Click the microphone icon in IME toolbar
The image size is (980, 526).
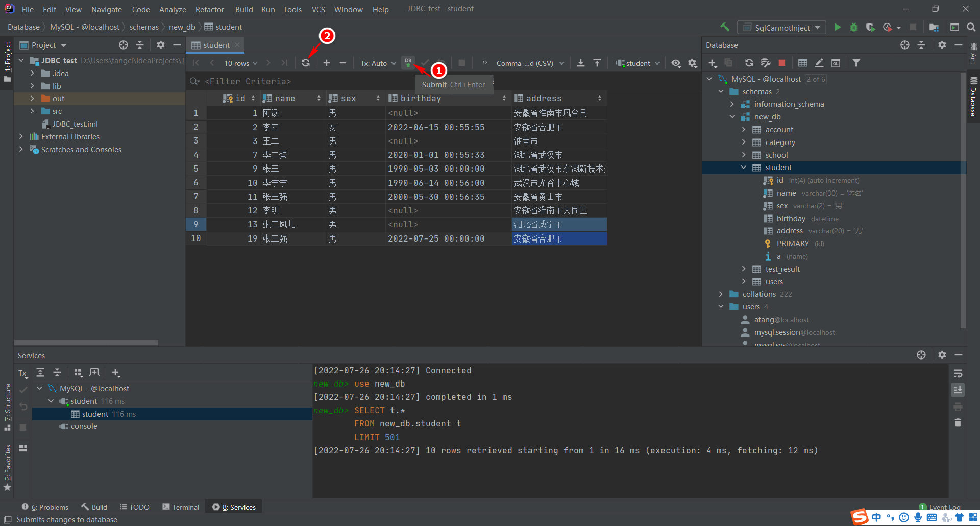click(x=918, y=517)
